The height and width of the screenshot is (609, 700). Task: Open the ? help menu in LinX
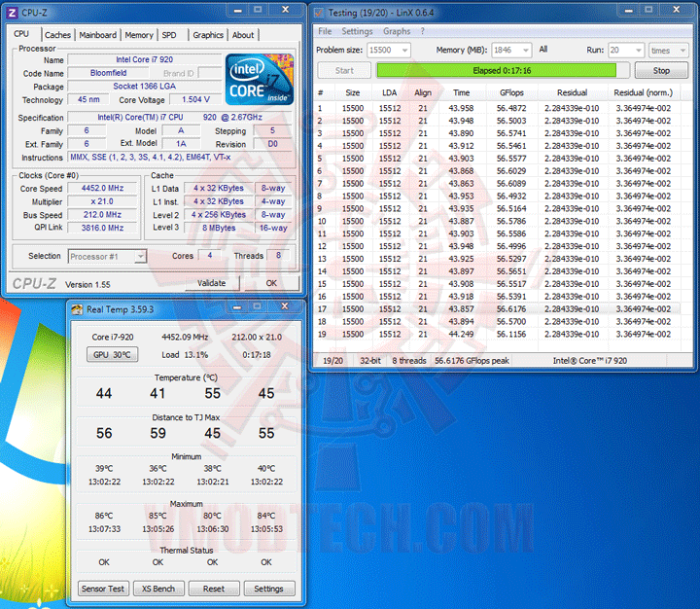pos(422,31)
